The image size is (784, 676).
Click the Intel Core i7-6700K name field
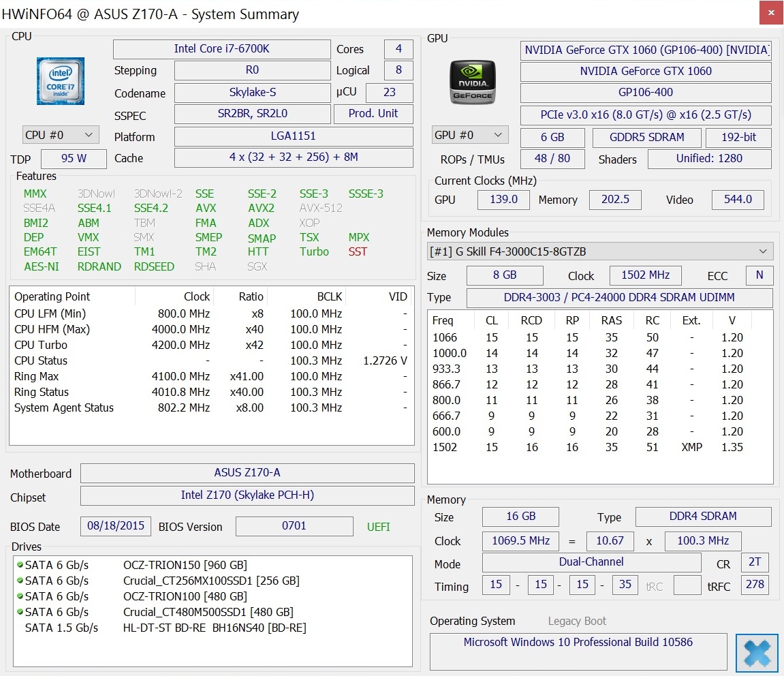tap(221, 49)
